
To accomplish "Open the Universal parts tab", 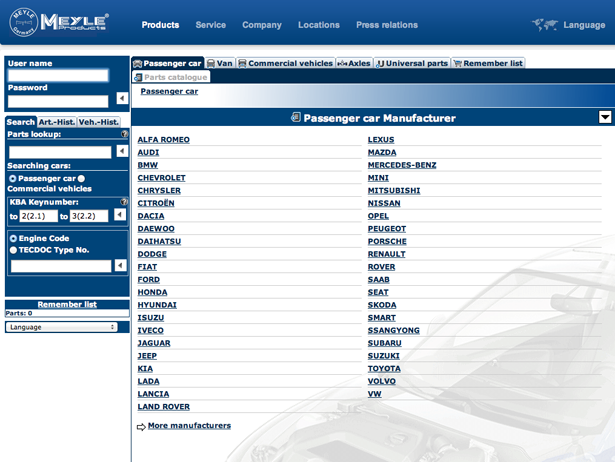I will click(x=412, y=63).
